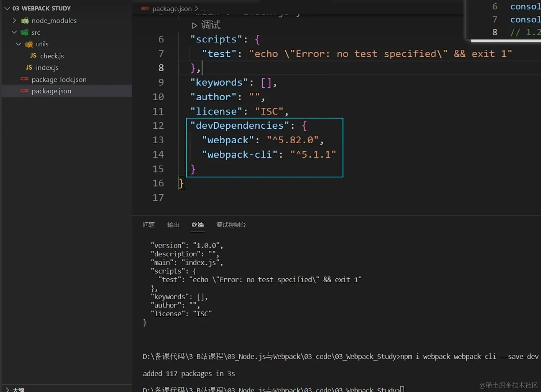This screenshot has width=541, height=392.
Task: Click the "keywords" key on line 9
Action: click(219, 82)
